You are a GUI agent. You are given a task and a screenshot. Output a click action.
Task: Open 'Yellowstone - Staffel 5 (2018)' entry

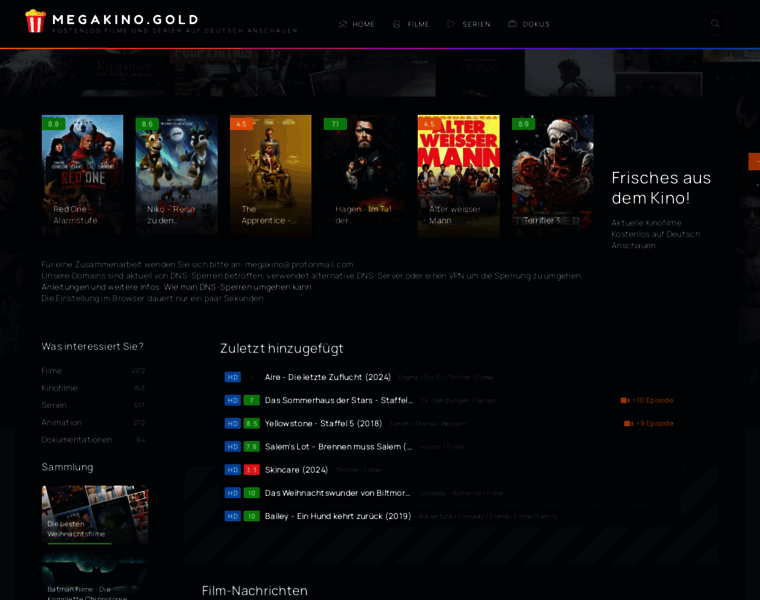[x=323, y=424]
